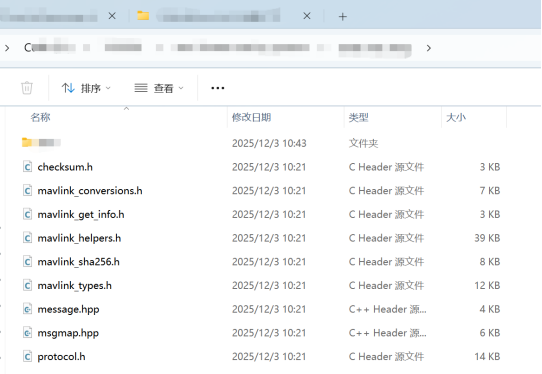Click the 4 KB size cell
The height and width of the screenshot is (374, 542).
[x=490, y=309]
